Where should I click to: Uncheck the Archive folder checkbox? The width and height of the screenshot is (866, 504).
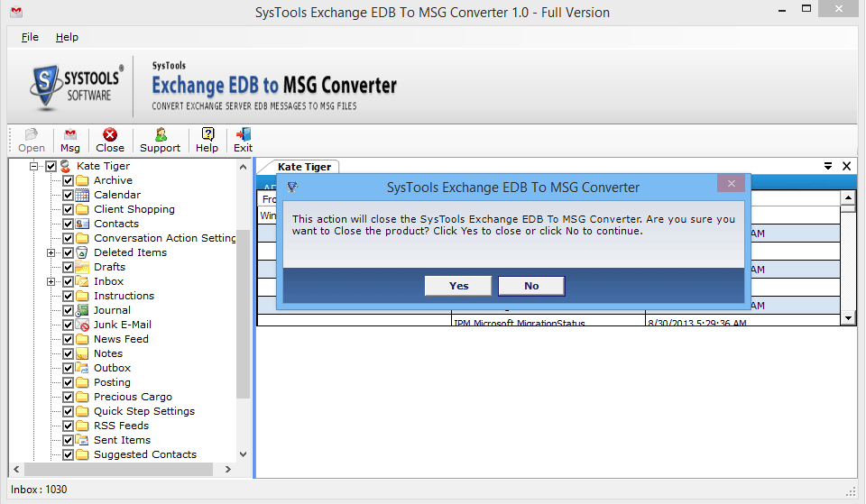tap(68, 180)
